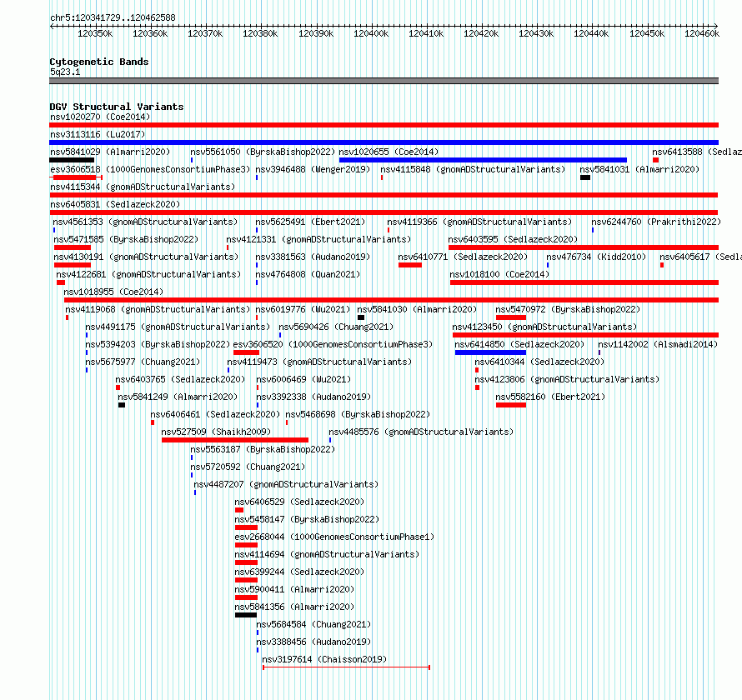Click the red bar under nsv527509

(x=235, y=440)
